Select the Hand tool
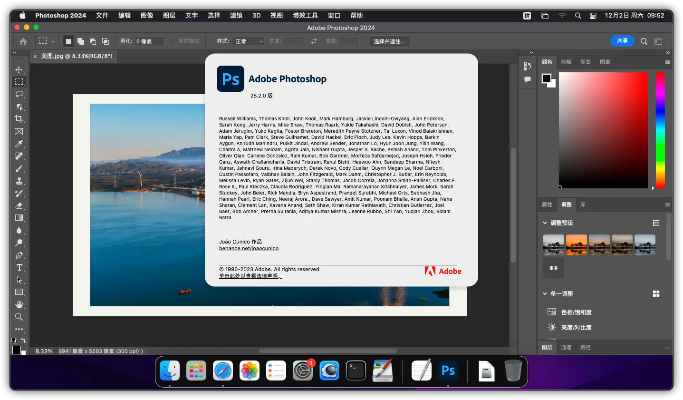This screenshot has height=400, width=683. [19, 304]
